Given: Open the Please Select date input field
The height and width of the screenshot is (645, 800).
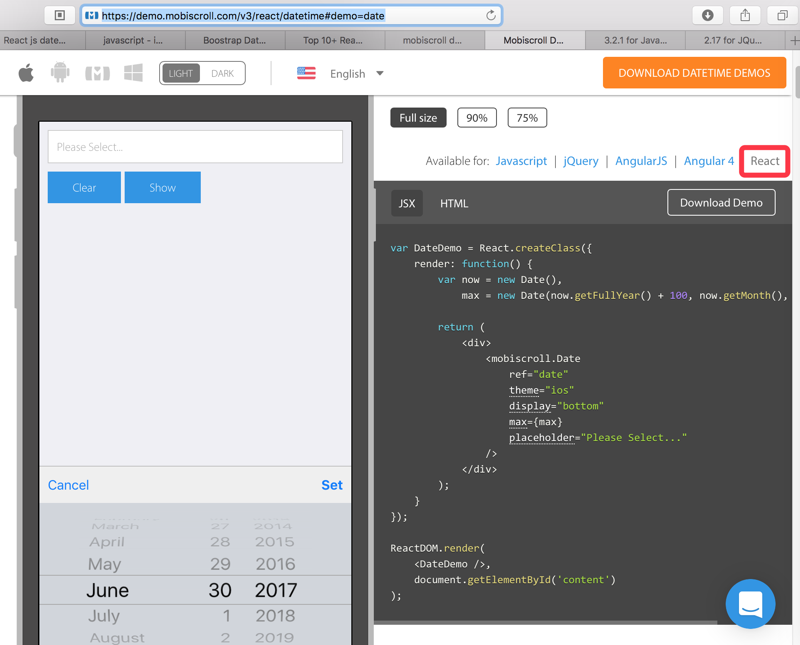Looking at the screenshot, I should (194, 145).
